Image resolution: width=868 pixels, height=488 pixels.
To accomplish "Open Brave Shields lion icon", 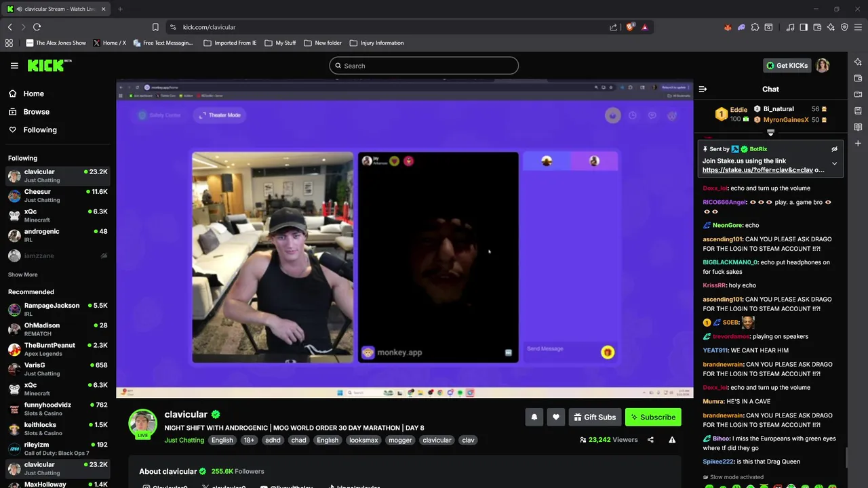I will [630, 27].
